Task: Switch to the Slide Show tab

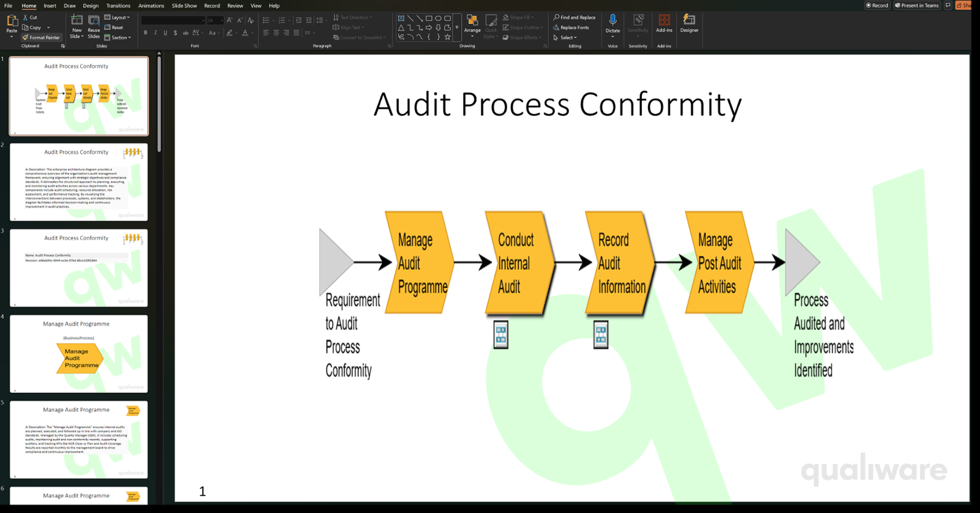Action: (184, 6)
